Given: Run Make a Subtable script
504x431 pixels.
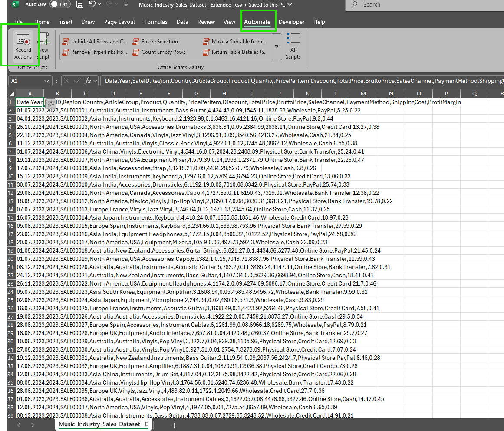Looking at the screenshot, I should (x=235, y=42).
